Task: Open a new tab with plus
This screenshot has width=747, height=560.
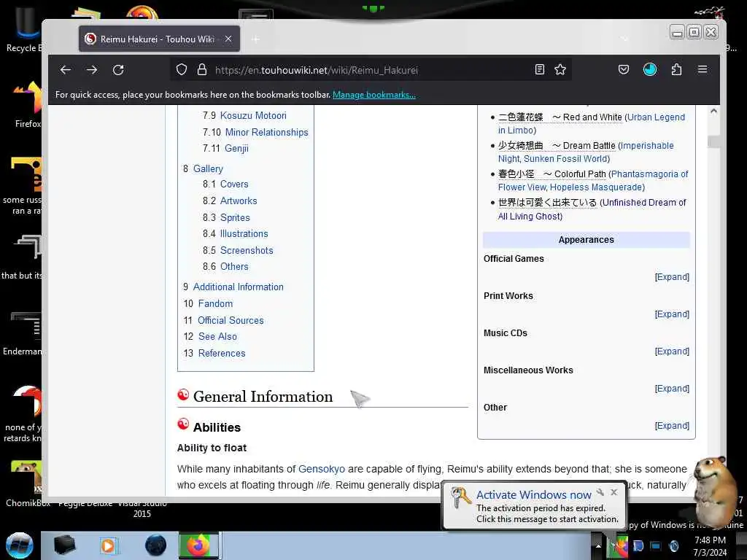Action: 255,39
